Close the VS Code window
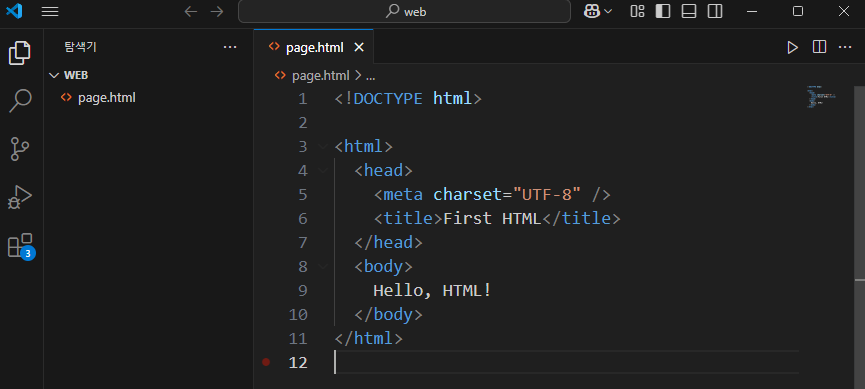 (844, 11)
